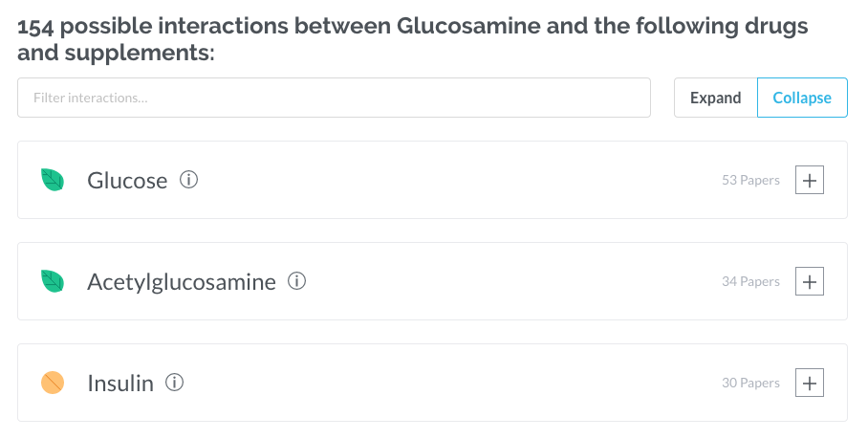Image resolution: width=868 pixels, height=439 pixels.
Task: Open the info icon next to Insulin
Action: (x=174, y=383)
